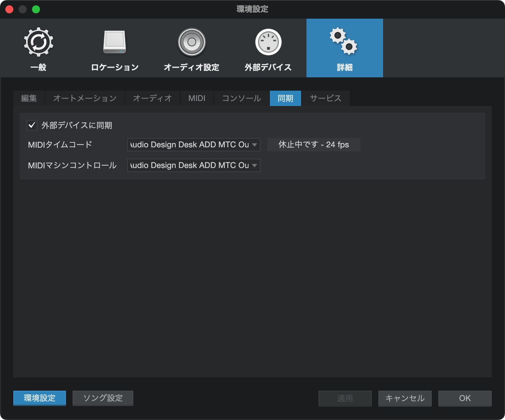The width and height of the screenshot is (505, 420).
Task: Switch to the オーディオ tab
Action: point(153,98)
